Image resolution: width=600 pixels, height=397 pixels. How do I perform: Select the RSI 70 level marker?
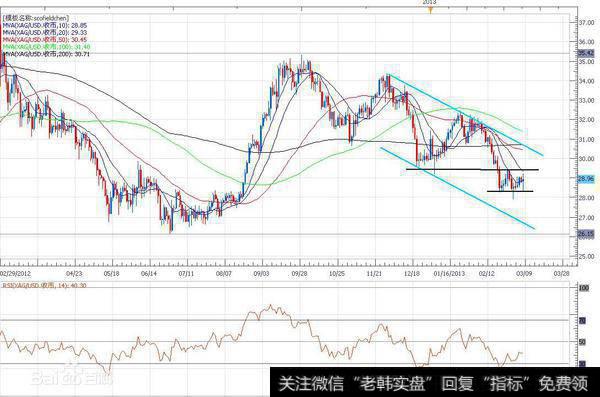click(x=582, y=320)
